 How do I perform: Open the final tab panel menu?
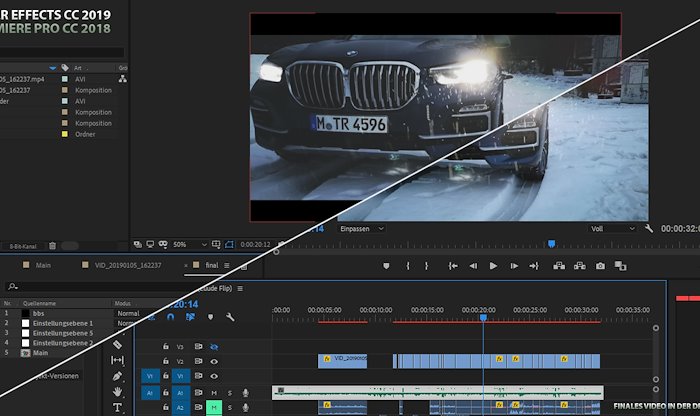pos(227,265)
